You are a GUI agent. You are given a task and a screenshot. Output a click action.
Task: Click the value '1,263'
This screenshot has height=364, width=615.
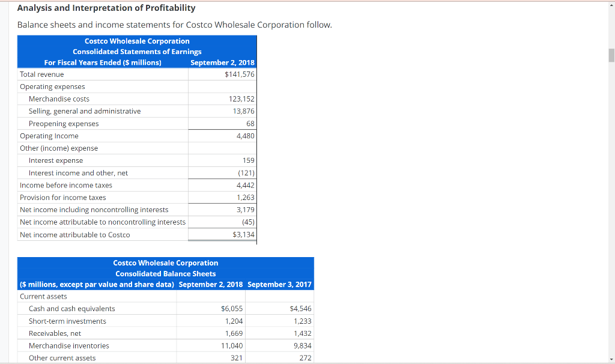click(246, 197)
